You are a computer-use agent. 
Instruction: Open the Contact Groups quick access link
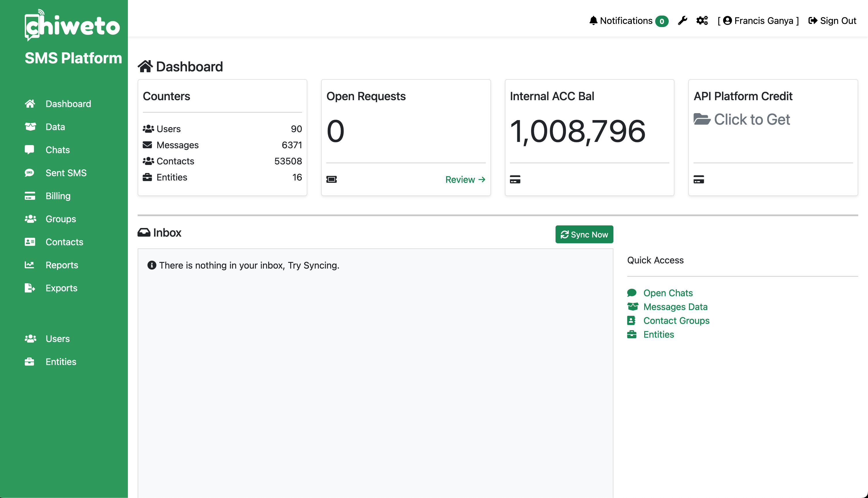click(x=676, y=320)
